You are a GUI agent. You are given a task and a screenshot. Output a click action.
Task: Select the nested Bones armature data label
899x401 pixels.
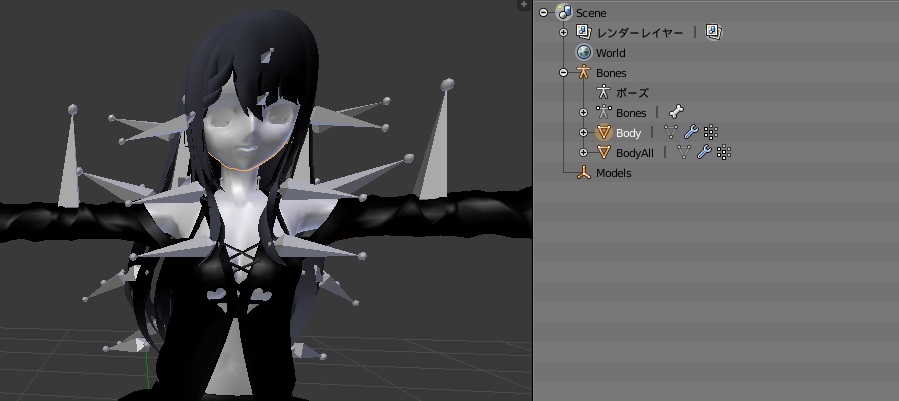(x=631, y=113)
